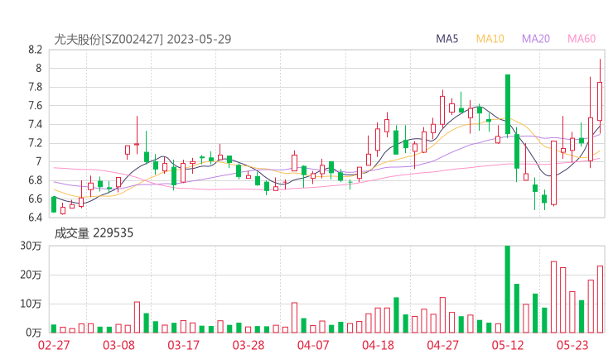Click the 04-18 date axis label
613x364 pixels.
tap(378, 345)
